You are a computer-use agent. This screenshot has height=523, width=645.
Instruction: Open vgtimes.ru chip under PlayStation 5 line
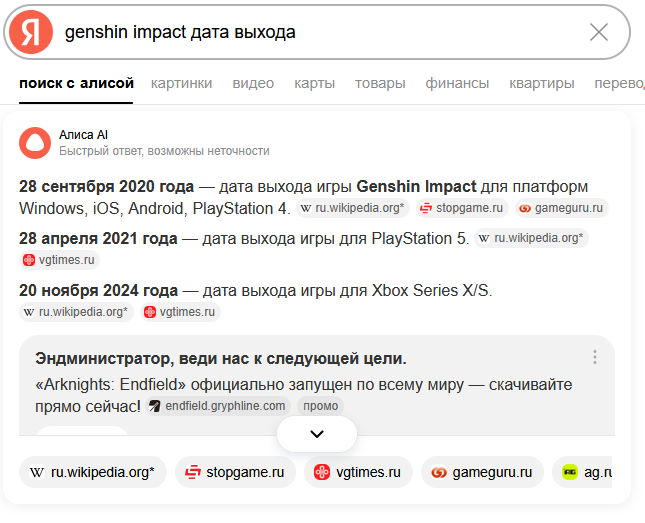pos(59,260)
